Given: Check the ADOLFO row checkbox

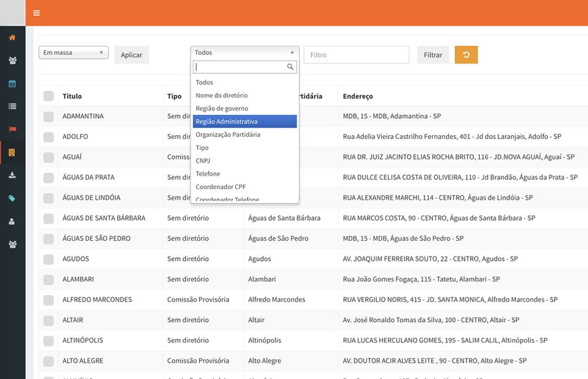Looking at the screenshot, I should pyautogui.click(x=48, y=137).
